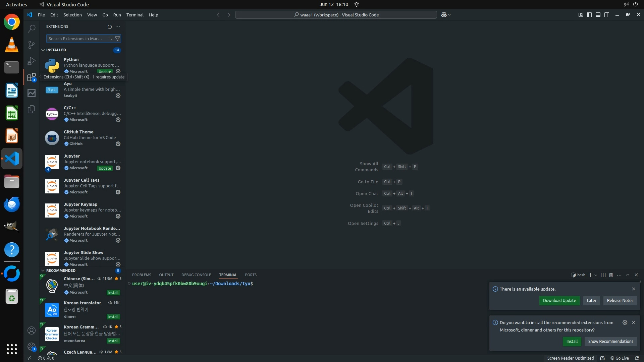
Task: Open Run and Debug view
Action: [x=32, y=61]
